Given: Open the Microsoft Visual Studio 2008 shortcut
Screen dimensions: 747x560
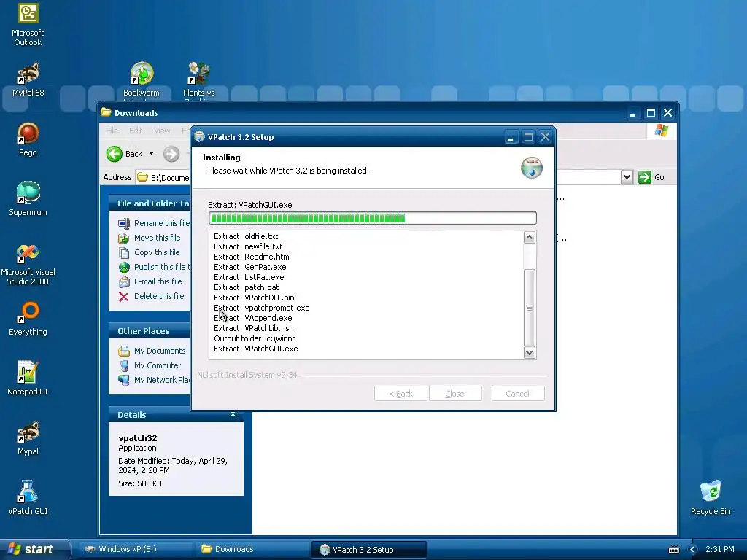Looking at the screenshot, I should click(28, 264).
